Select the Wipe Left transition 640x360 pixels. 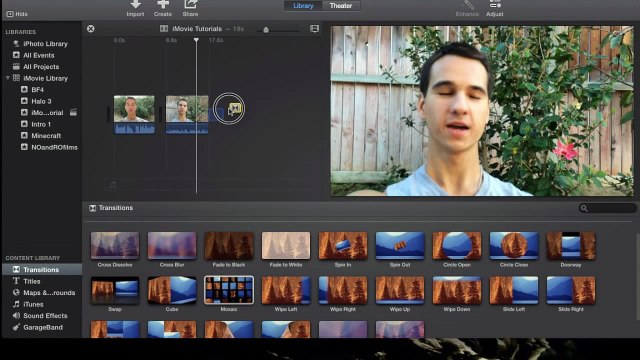click(286, 290)
